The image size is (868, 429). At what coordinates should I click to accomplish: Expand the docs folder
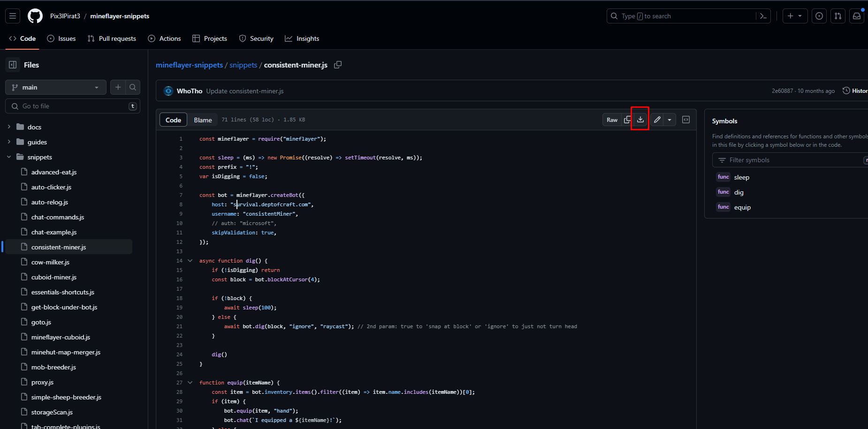[9, 127]
